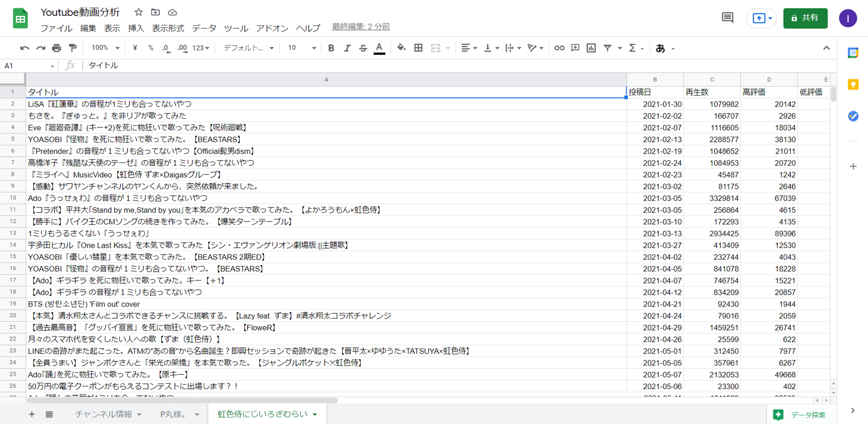Open the Google Keep side panel

click(x=853, y=84)
